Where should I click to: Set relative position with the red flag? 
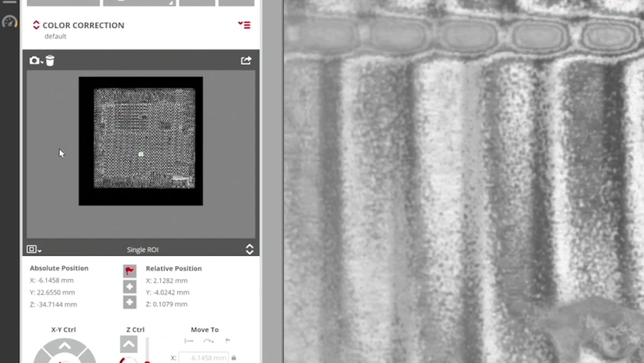[129, 271]
